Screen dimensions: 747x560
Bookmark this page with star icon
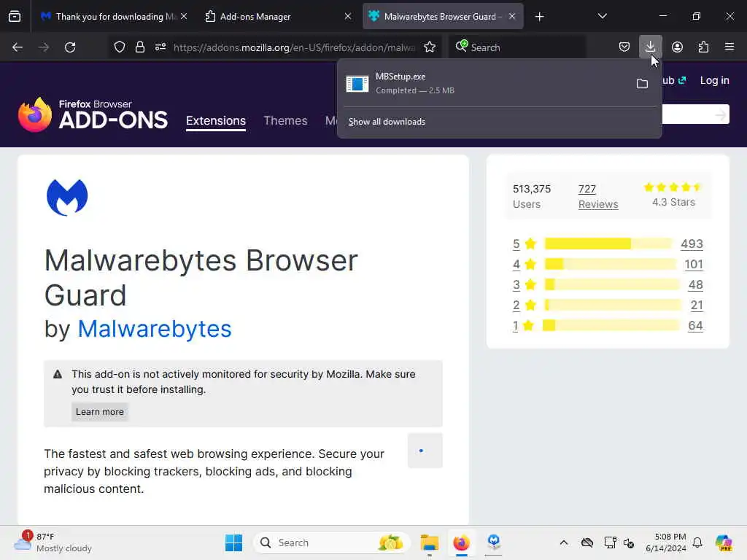point(430,47)
